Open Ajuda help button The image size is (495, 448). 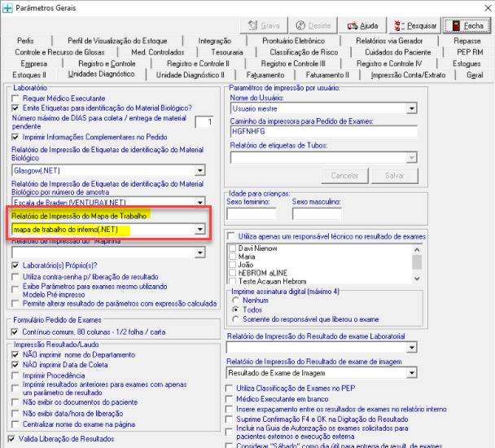(362, 25)
